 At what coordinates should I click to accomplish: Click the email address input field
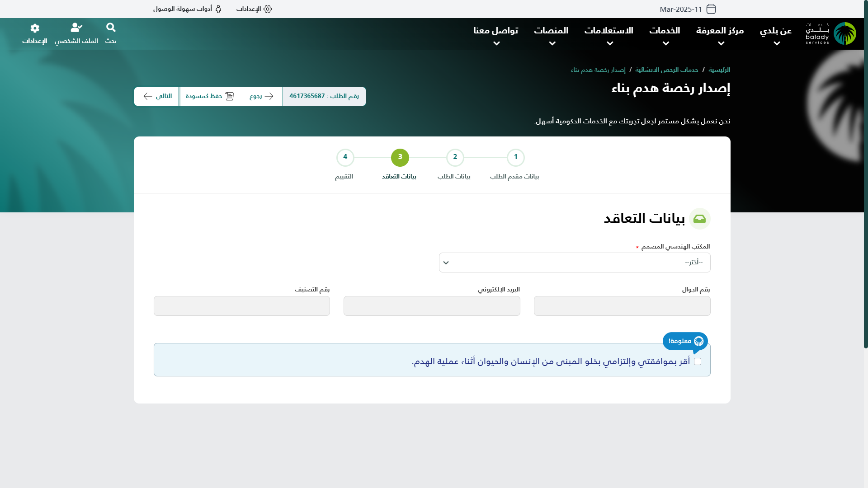(431, 306)
